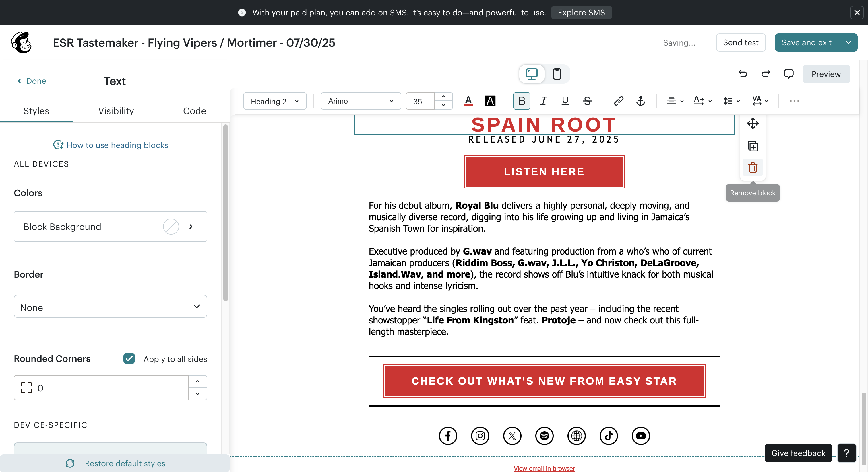Image resolution: width=868 pixels, height=472 pixels.
Task: Increase the rounded corners value
Action: click(x=197, y=382)
